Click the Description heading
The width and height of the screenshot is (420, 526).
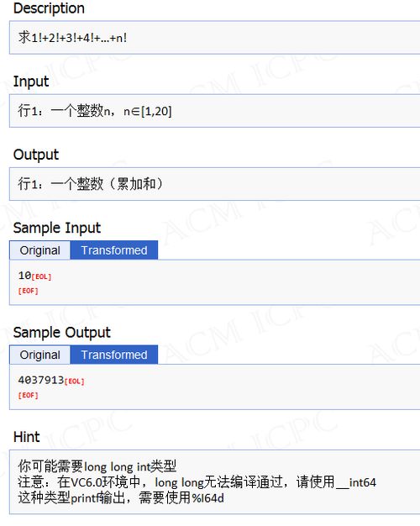click(x=49, y=8)
